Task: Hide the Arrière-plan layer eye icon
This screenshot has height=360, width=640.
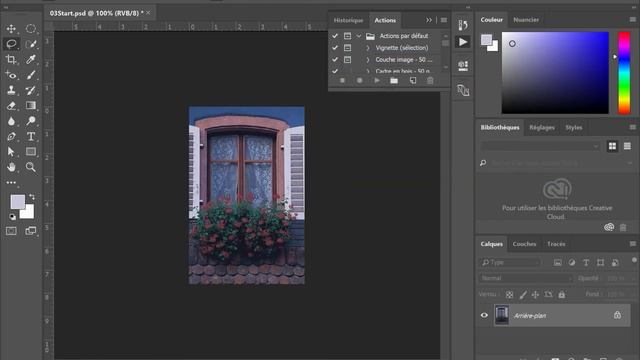Action: coord(484,315)
